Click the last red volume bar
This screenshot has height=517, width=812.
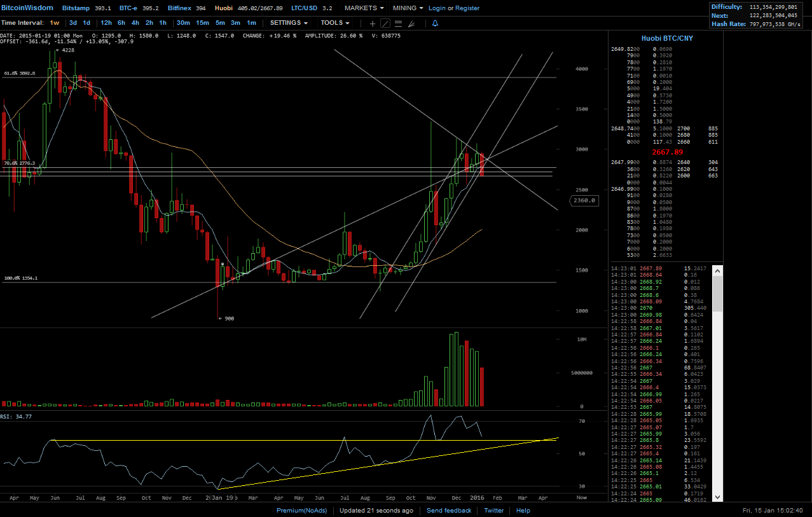pyautogui.click(x=482, y=387)
